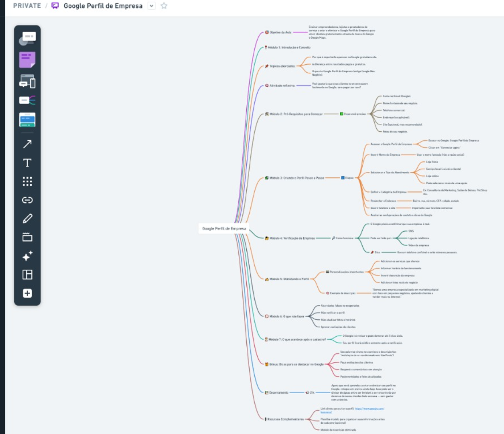504x434 pixels.
Task: Select node Módulo 6: O que não fazer
Action: coord(284,316)
